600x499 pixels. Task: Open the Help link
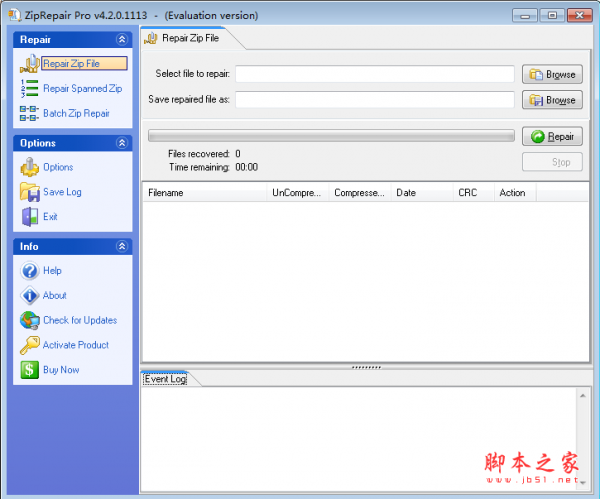[52, 271]
